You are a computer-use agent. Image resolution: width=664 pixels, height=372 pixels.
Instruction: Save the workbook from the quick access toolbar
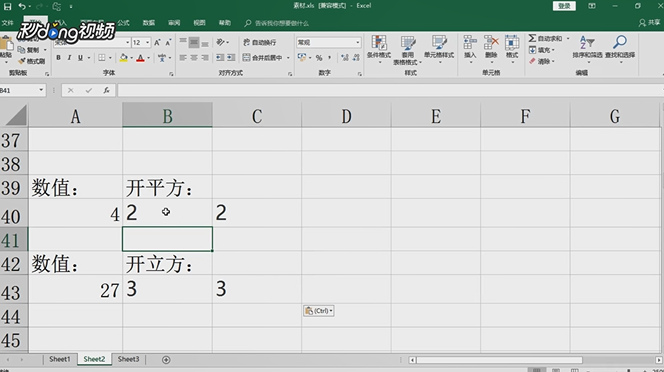coord(7,6)
